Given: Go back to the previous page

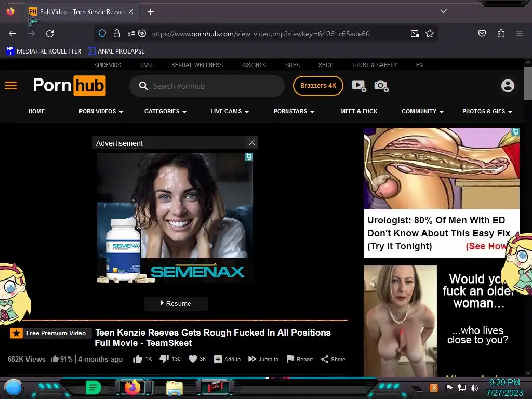Looking at the screenshot, I should pyautogui.click(x=12, y=34).
